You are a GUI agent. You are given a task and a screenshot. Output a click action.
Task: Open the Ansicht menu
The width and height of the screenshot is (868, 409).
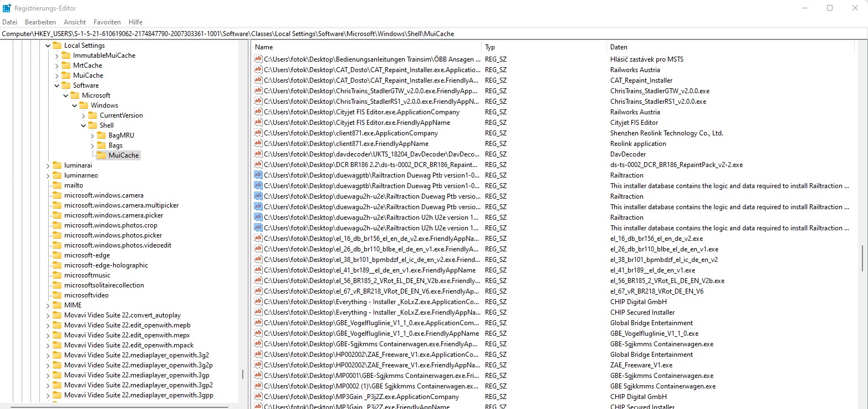pyautogui.click(x=75, y=22)
